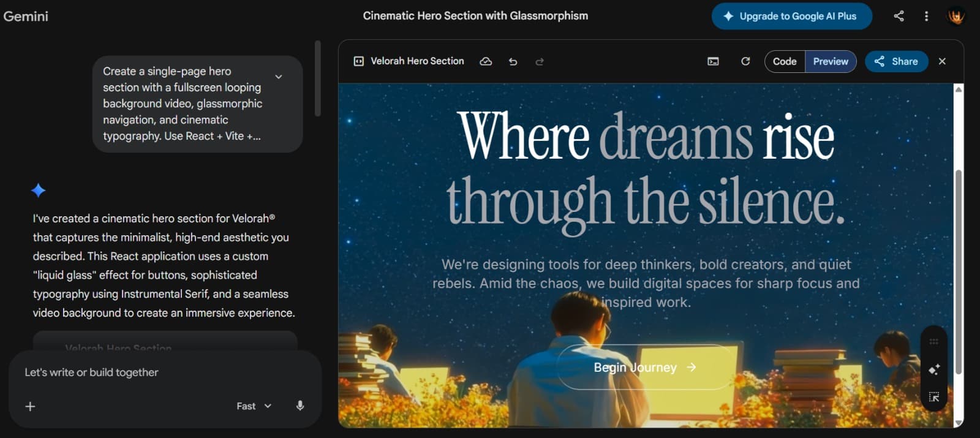This screenshot has width=980, height=438.
Task: Switch to the Code tab
Action: point(785,61)
